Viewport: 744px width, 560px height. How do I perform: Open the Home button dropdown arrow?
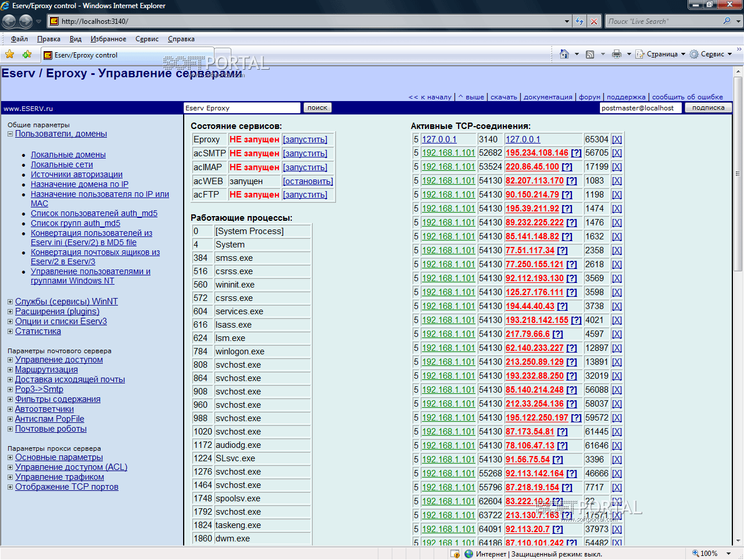577,54
